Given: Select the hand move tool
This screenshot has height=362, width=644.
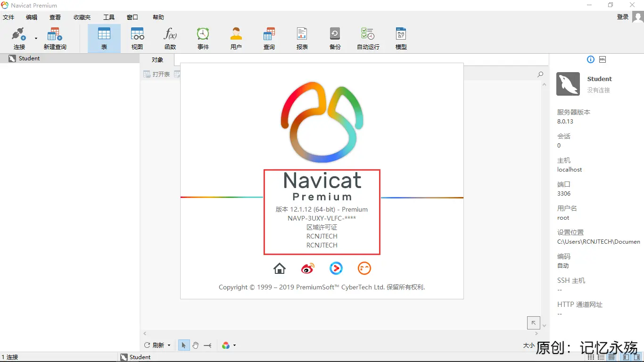Looking at the screenshot, I should tap(196, 346).
